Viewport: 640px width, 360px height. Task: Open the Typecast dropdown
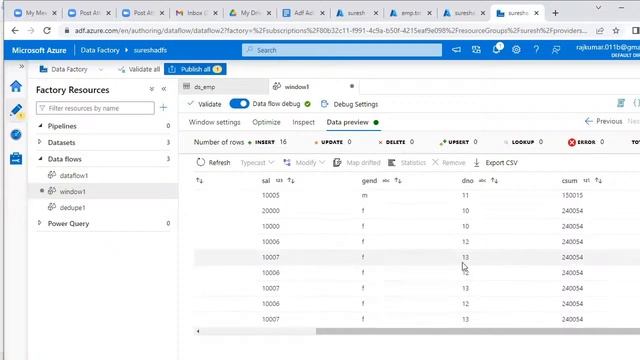[x=257, y=162]
